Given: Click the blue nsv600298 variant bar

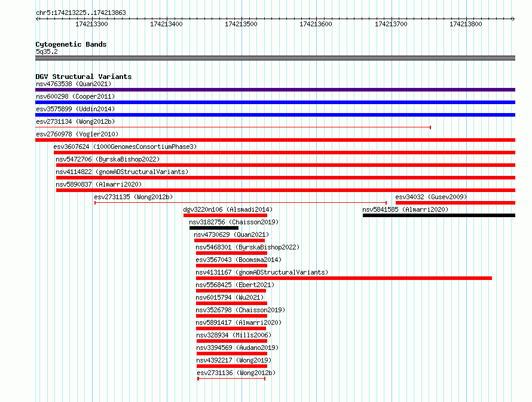Looking at the screenshot, I should click(x=275, y=102).
